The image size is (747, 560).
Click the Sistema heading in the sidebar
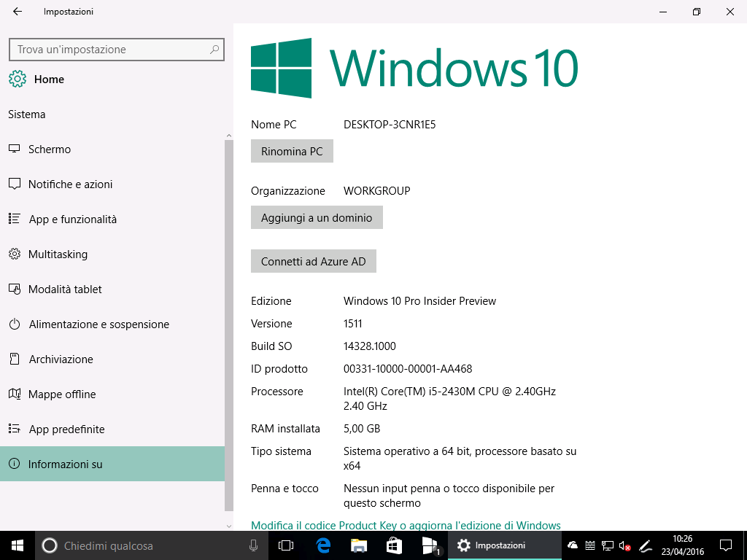27,114
